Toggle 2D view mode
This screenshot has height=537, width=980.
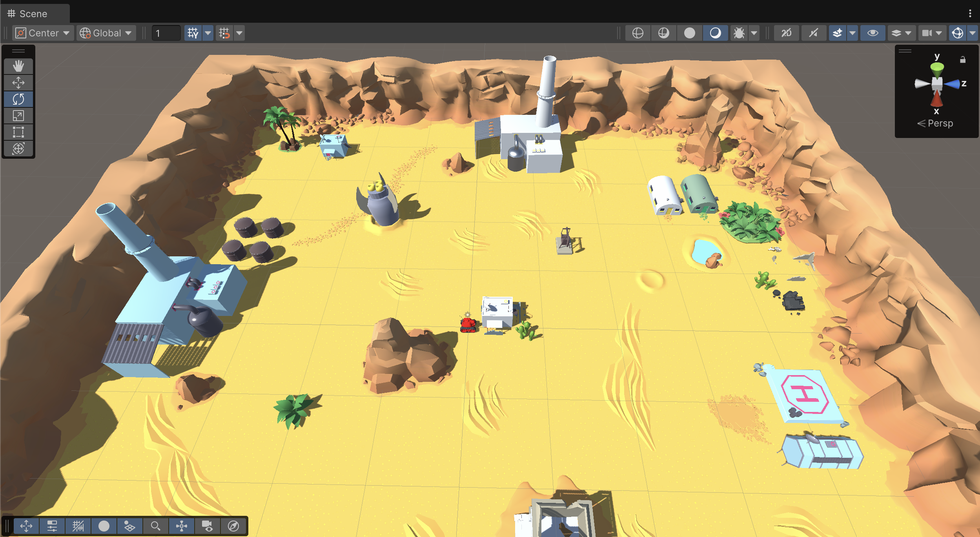[x=786, y=33]
